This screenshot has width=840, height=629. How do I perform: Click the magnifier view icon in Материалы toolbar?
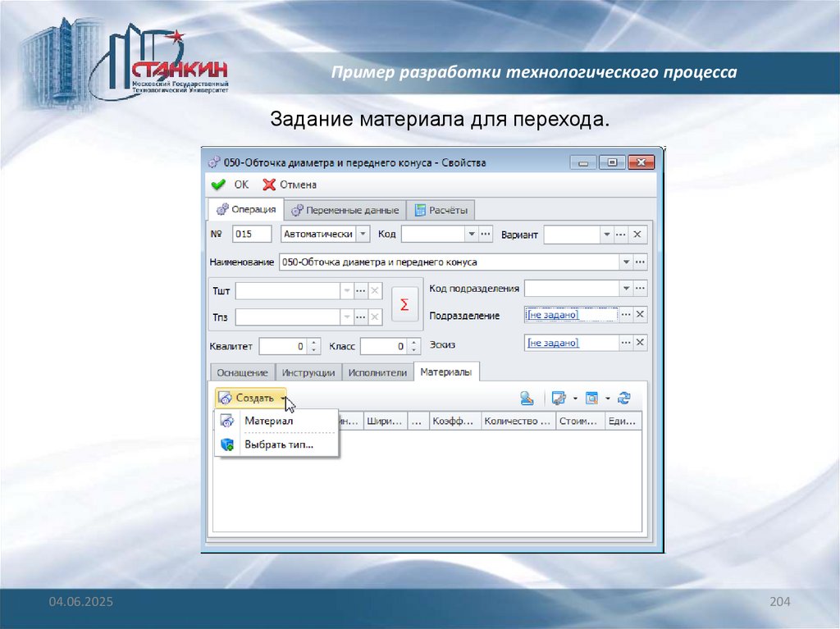pyautogui.click(x=591, y=398)
